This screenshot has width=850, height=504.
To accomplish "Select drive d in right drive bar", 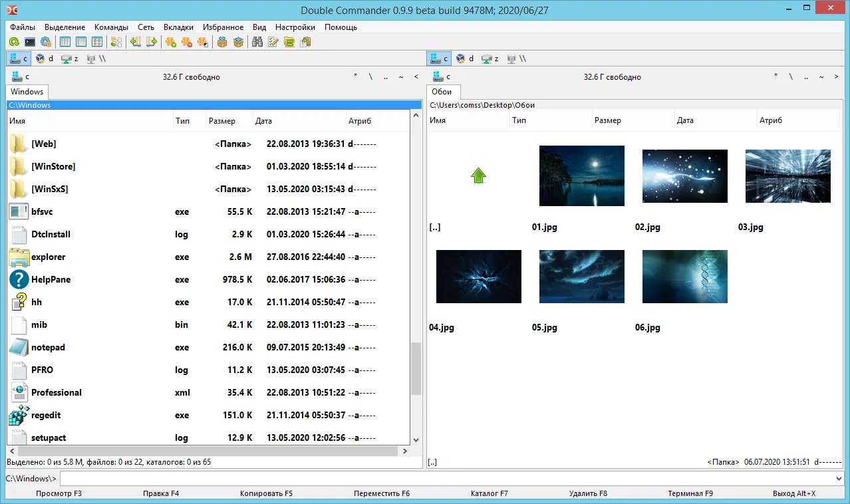I will tap(465, 59).
